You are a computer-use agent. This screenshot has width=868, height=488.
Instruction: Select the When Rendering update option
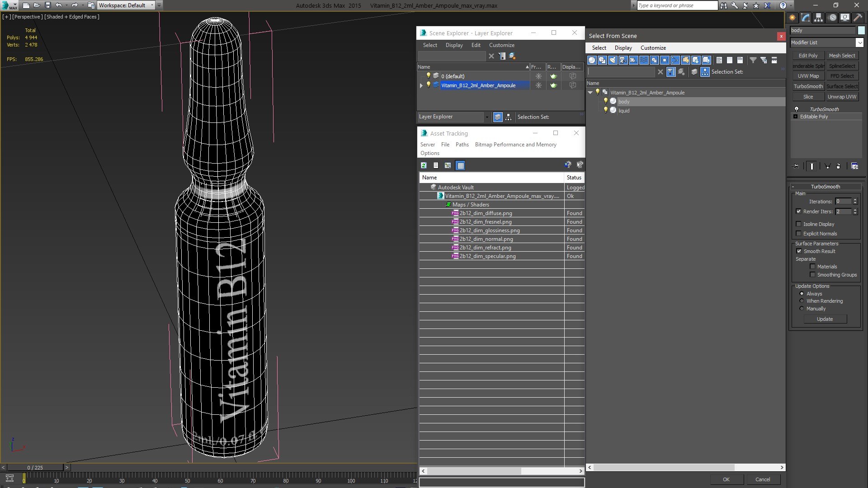[802, 301]
